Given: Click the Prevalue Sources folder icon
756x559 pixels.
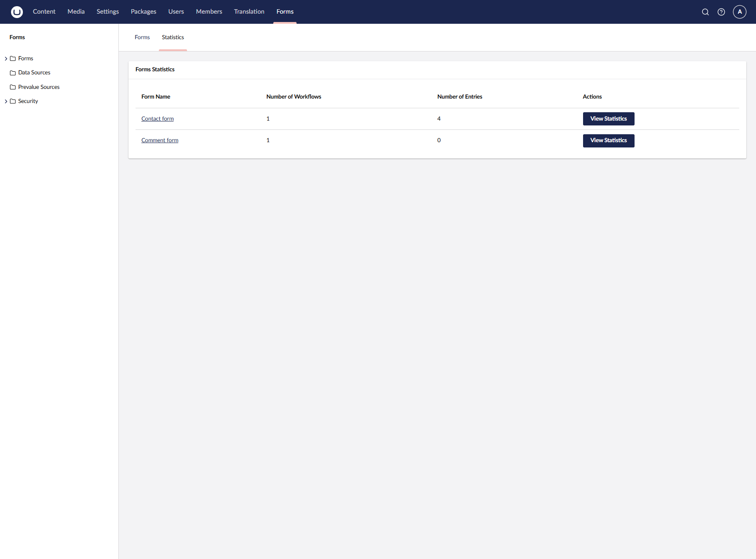Looking at the screenshot, I should (x=13, y=87).
